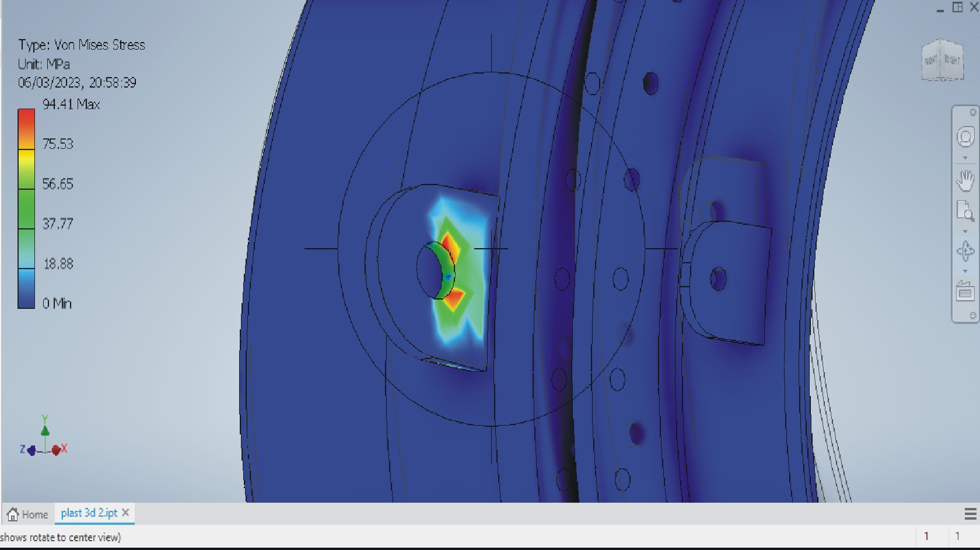This screenshot has height=550, width=980.
Task: Click the home icon in tab bar
Action: (x=13, y=514)
